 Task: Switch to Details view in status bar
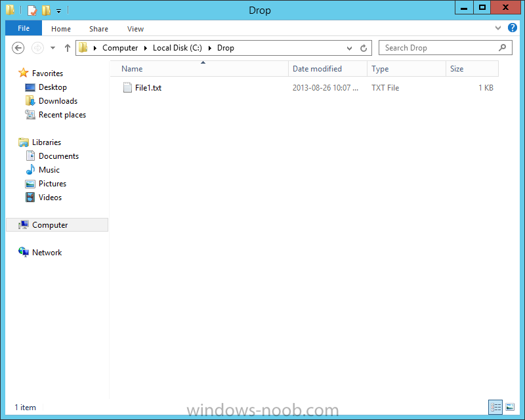(495, 408)
